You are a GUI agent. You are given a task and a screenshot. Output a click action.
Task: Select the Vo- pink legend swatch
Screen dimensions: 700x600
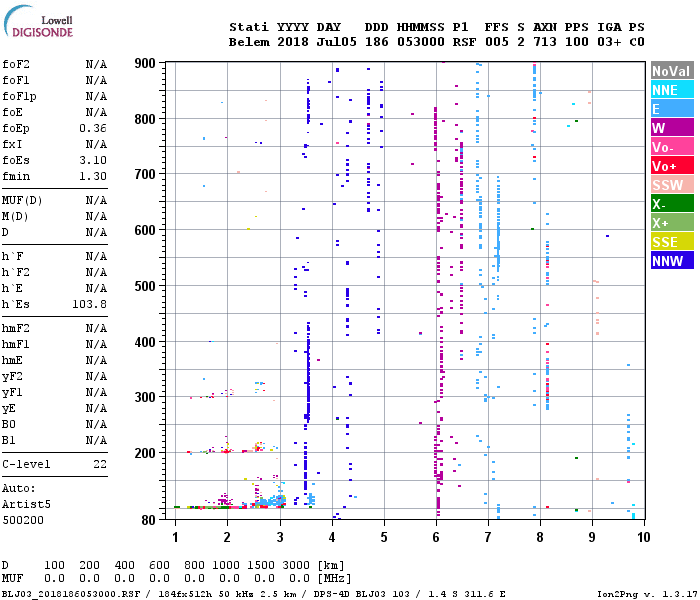[672, 146]
